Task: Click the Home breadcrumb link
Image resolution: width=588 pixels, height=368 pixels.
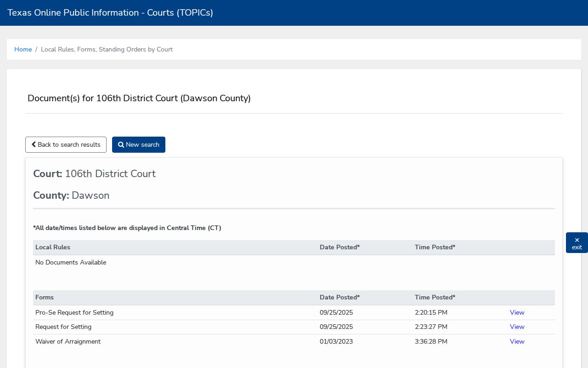Action: (23, 49)
